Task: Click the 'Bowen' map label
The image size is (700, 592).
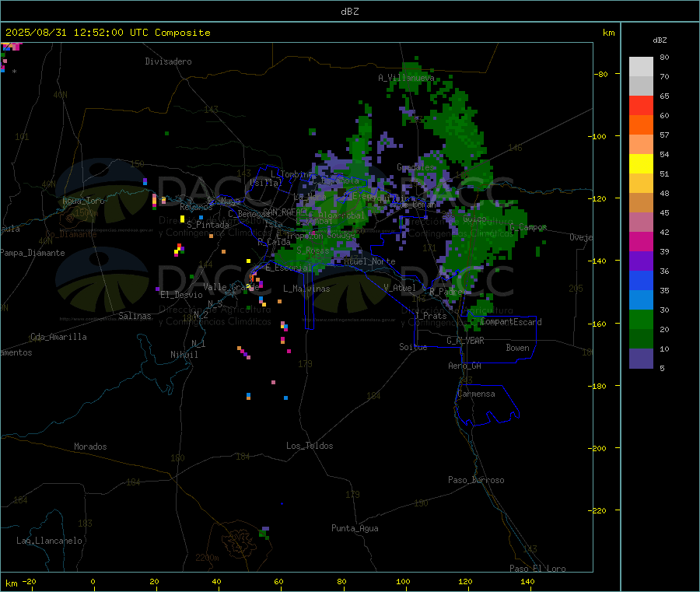Action: tap(517, 348)
